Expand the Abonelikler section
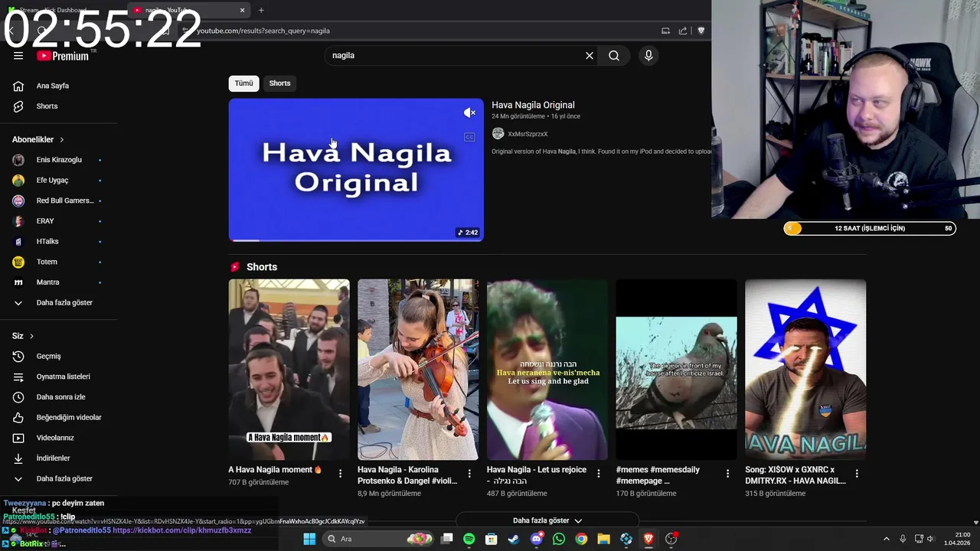Viewport: 980px width, 551px height. click(x=38, y=139)
